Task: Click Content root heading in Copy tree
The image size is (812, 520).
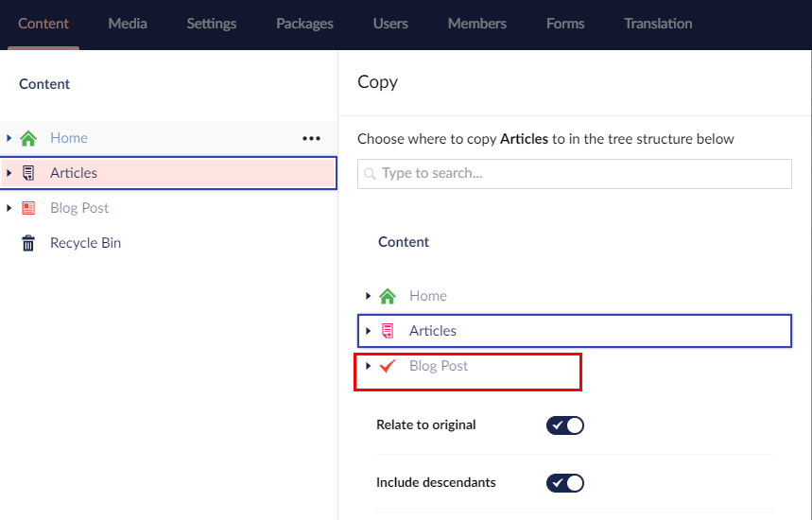Action: pyautogui.click(x=404, y=242)
